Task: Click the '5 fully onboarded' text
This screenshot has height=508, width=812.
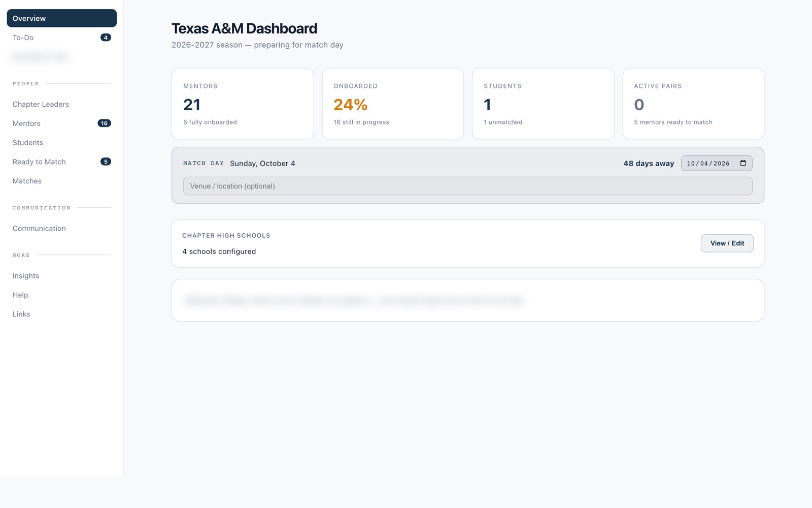Action: (210, 122)
